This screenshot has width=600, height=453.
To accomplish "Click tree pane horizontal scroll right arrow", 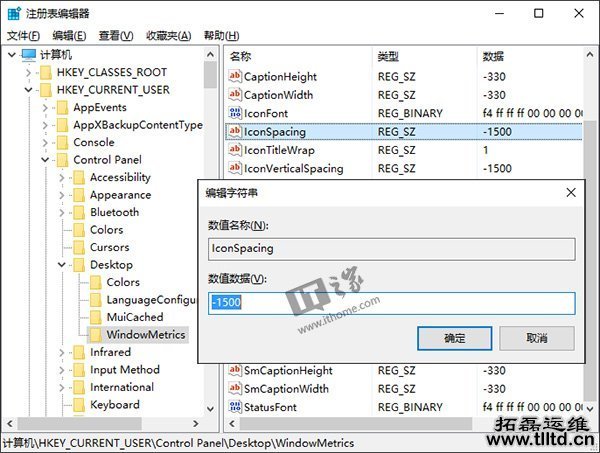I will [x=196, y=424].
